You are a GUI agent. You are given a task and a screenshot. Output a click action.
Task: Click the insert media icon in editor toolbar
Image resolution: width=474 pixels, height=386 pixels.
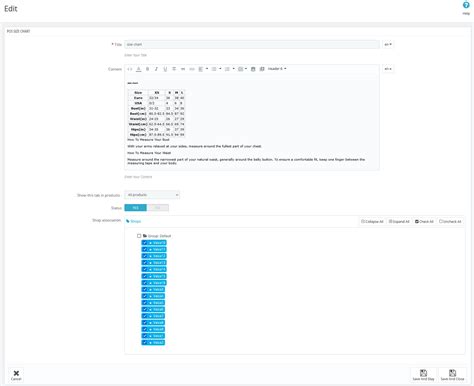point(262,69)
